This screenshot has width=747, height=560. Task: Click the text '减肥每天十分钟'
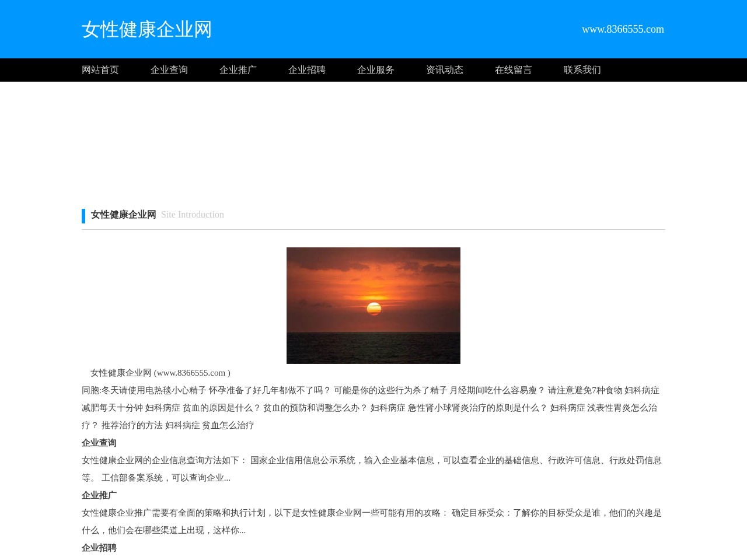click(112, 408)
